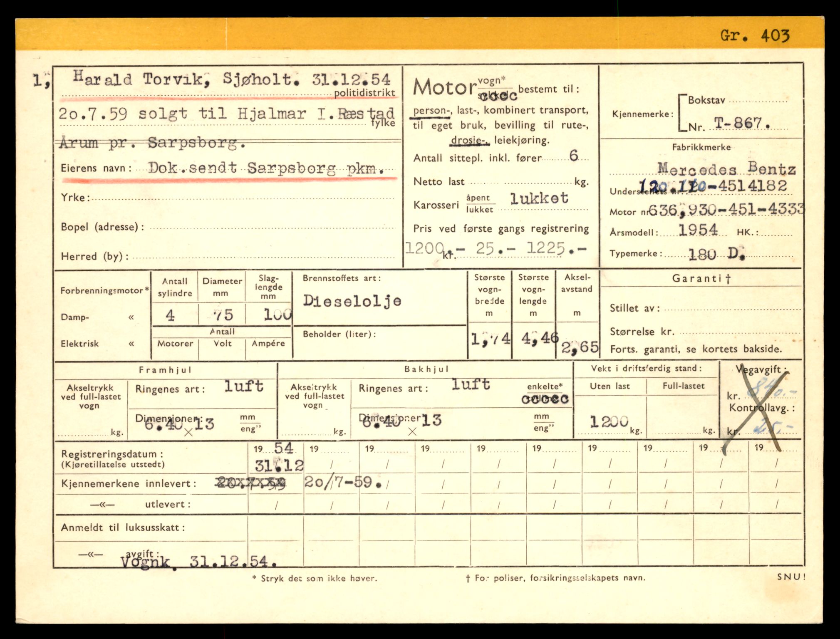Click fuel type 'Dieselolje'
840x639 pixels.
click(352, 300)
